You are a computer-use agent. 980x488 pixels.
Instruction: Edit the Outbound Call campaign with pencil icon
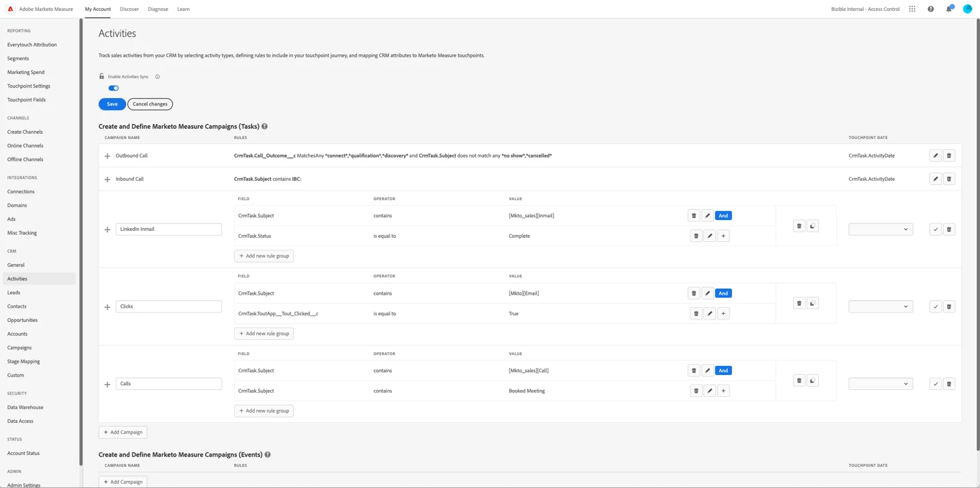pyautogui.click(x=935, y=156)
